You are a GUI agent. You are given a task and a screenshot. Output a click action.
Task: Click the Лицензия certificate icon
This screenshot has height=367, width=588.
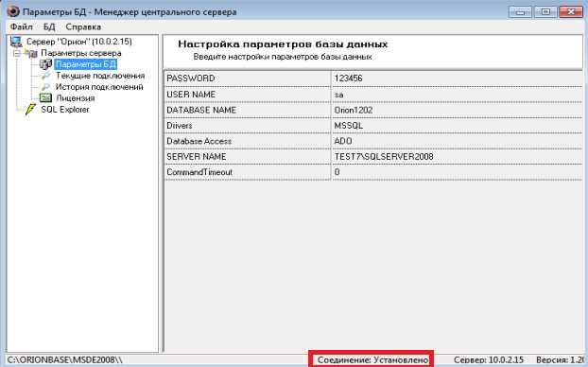[45, 98]
